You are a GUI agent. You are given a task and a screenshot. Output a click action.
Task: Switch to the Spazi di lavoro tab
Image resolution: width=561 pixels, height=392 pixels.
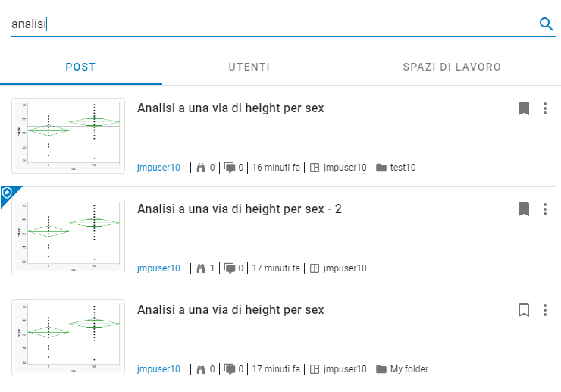pos(452,67)
